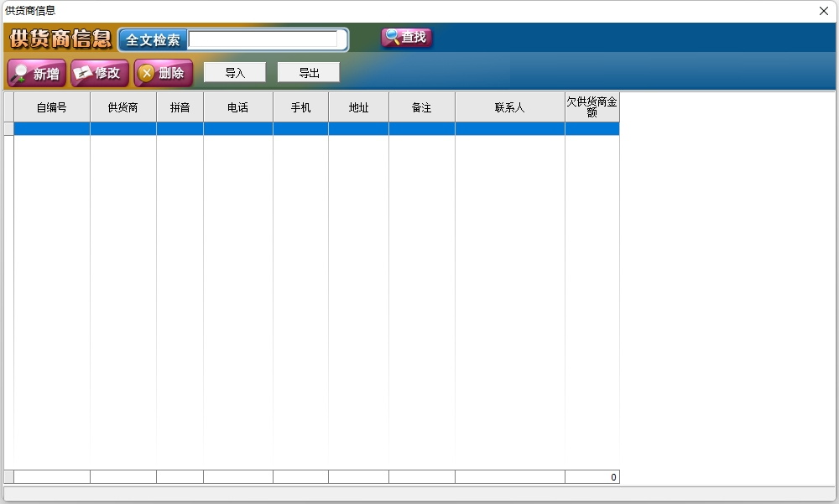Click the 联系人 column header

click(x=509, y=107)
